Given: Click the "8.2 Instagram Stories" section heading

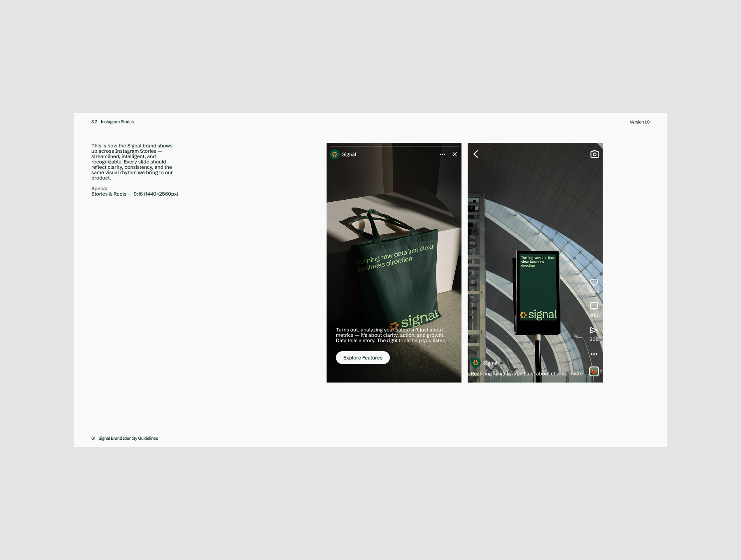Looking at the screenshot, I should coord(112,122).
